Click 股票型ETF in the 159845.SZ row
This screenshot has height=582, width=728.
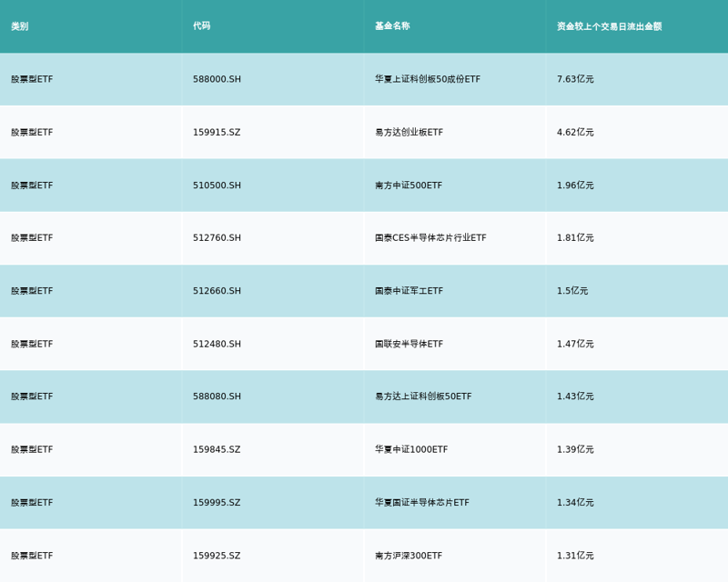click(x=32, y=449)
